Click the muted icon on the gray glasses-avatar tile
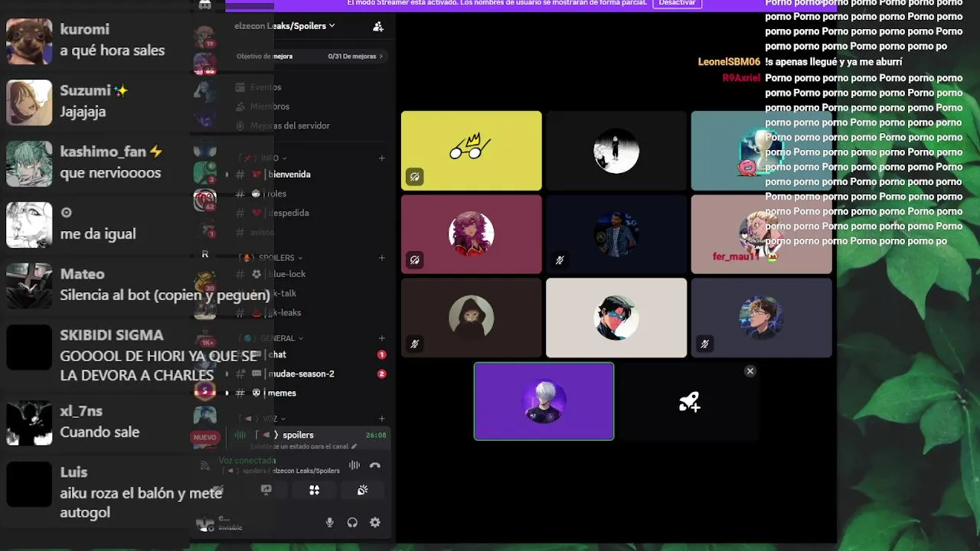 click(x=704, y=344)
